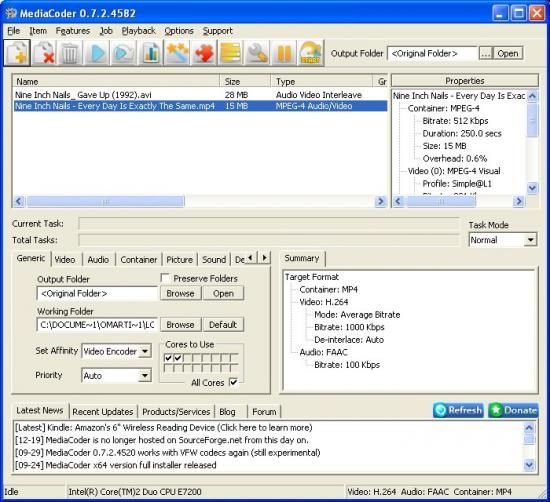Viewport: 550px width, 502px height.
Task: Open the Blog tab
Action: point(227,411)
